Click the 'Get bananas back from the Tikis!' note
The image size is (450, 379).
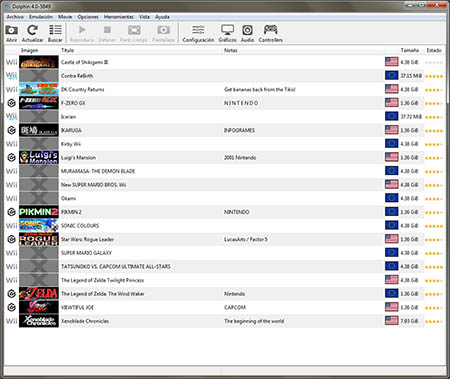click(x=260, y=89)
